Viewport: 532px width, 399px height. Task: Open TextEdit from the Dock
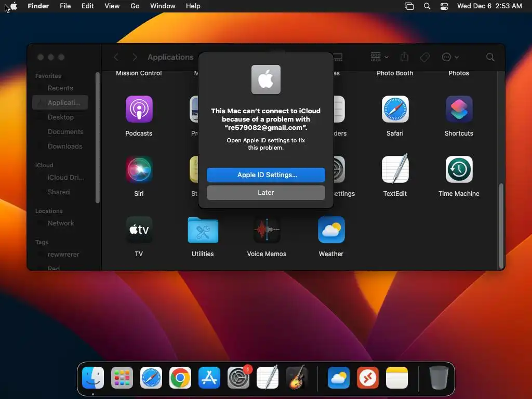pyautogui.click(x=268, y=377)
